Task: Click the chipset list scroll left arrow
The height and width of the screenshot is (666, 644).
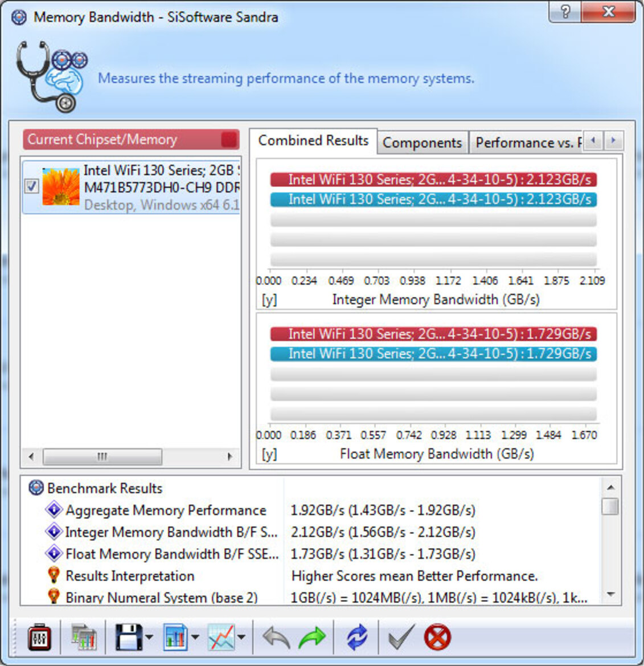Action: pyautogui.click(x=31, y=456)
